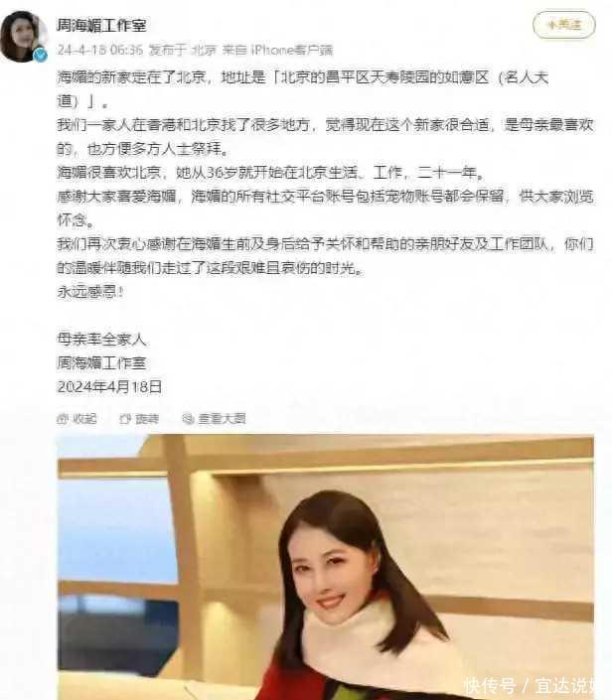Click the 母亲率全家人 signature line
Screen dimensions: 612x700
point(101,340)
